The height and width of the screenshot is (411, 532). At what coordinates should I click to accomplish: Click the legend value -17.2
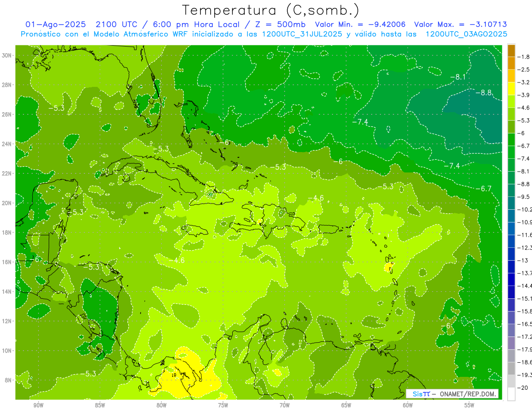(525, 337)
